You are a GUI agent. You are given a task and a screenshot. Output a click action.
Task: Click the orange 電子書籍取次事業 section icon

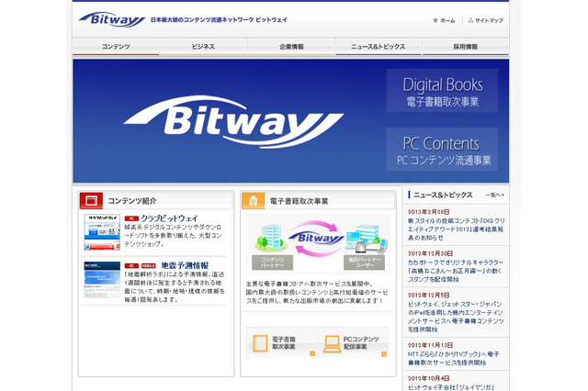click(254, 201)
